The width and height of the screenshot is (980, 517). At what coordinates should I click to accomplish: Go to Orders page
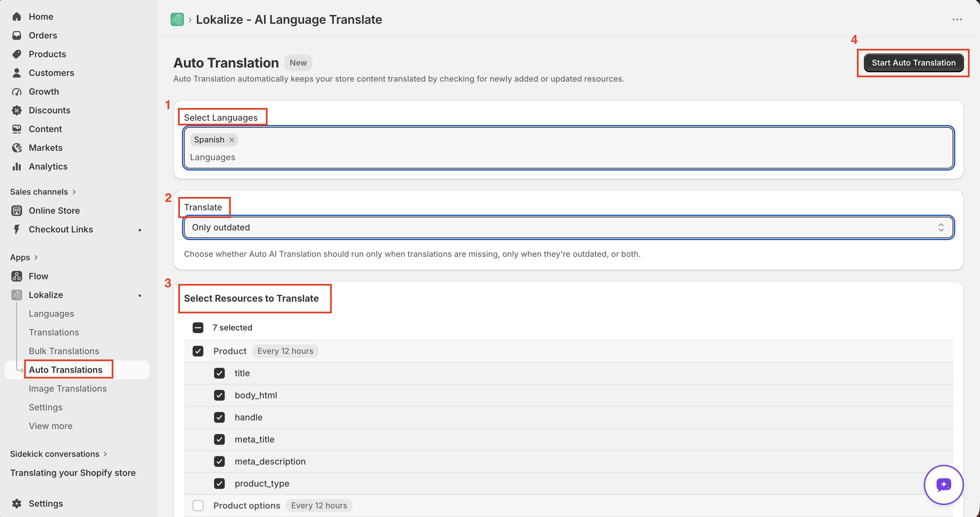click(42, 35)
